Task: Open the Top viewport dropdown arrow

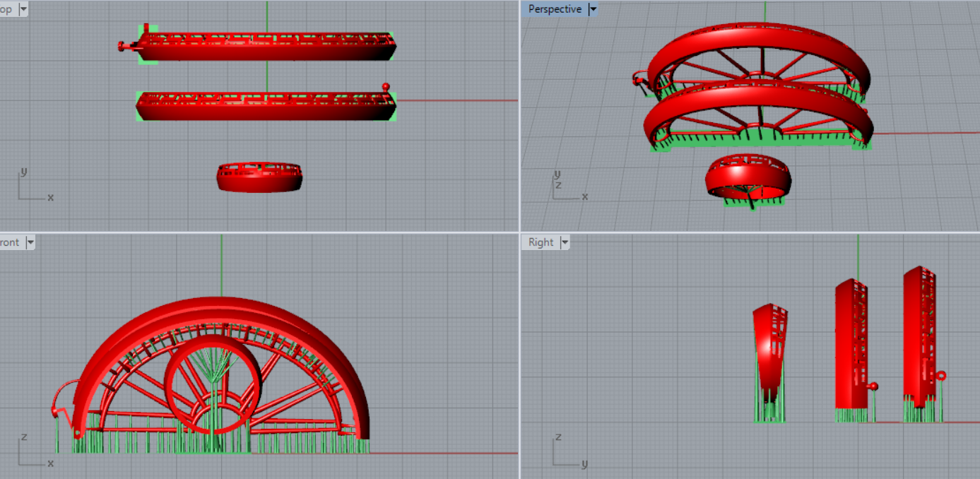Action: click(x=23, y=9)
